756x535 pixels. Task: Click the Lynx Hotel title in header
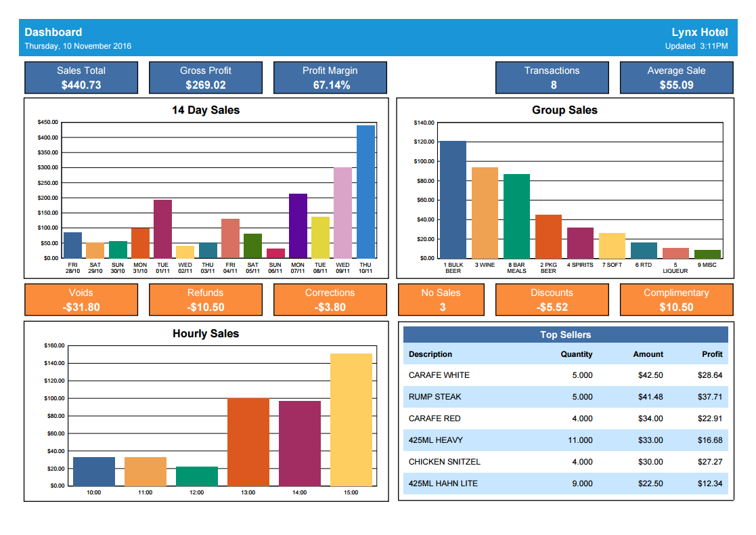click(699, 33)
